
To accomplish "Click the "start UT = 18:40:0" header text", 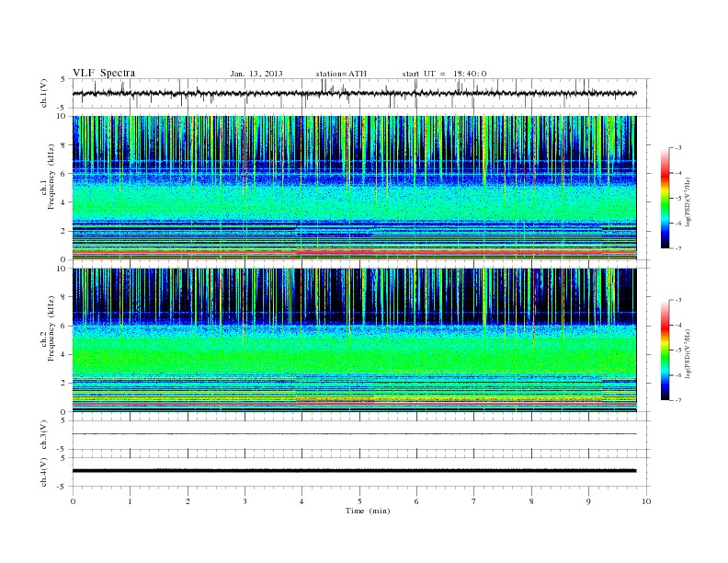I will (444, 74).
